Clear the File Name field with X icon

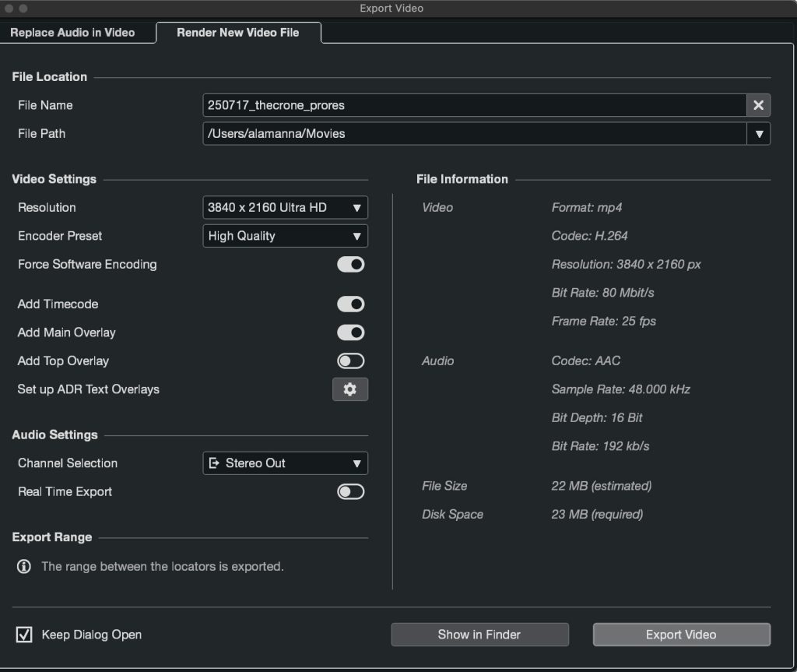758,105
